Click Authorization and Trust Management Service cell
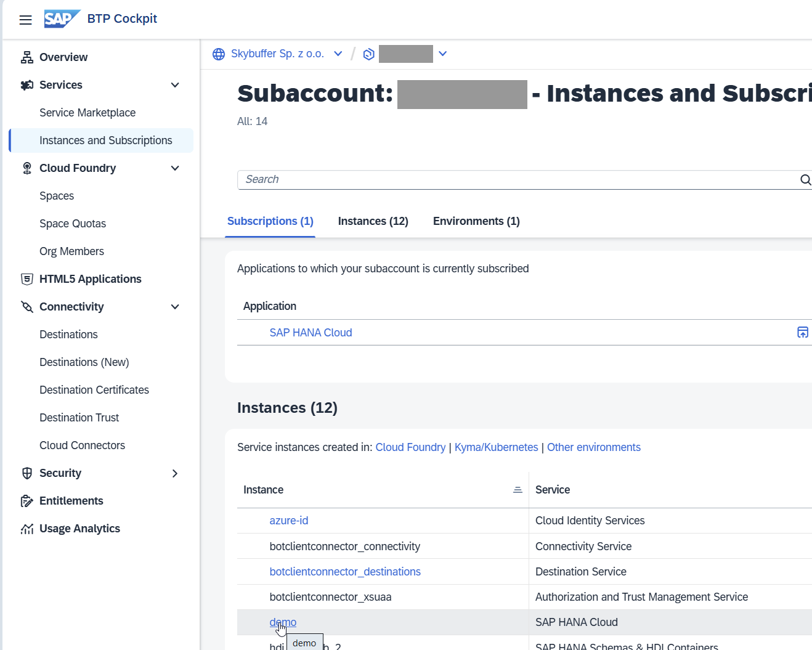Screen dimensions: 812x650 pyautogui.click(x=641, y=597)
